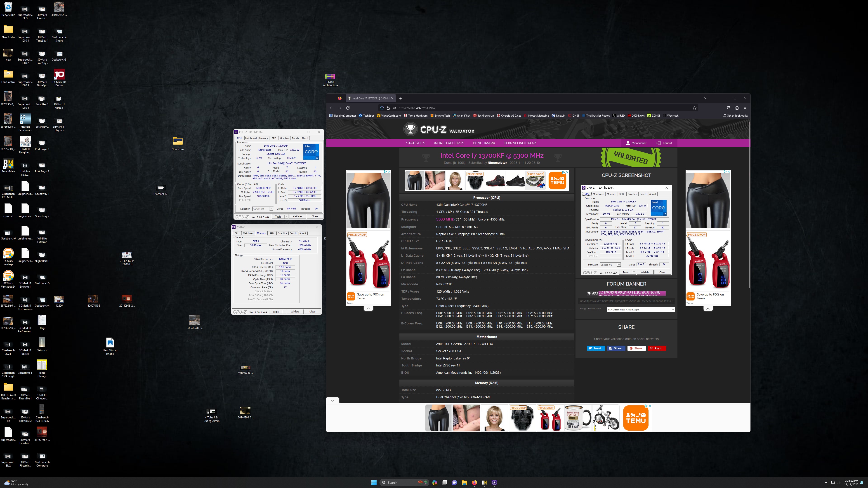Open the Saturn V desktop image
This screenshot has height=488, width=868.
42,345
